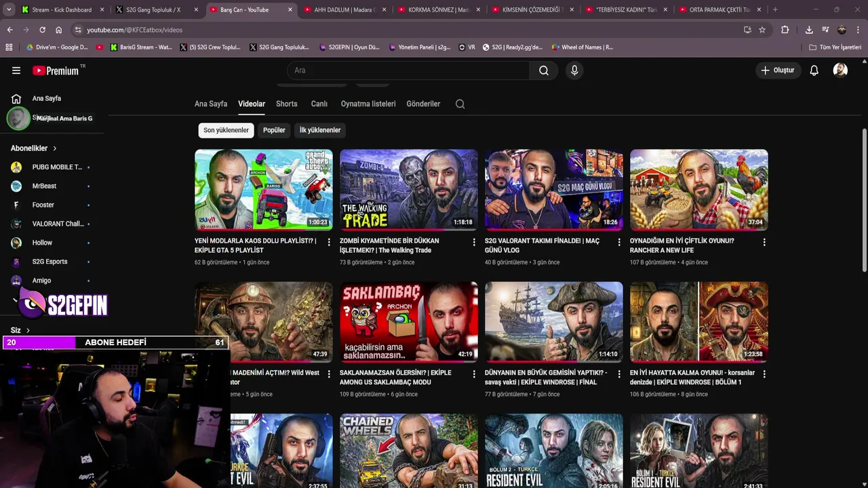This screenshot has width=868, height=488.
Task: Open the browser downloads icon
Action: pos(809,30)
